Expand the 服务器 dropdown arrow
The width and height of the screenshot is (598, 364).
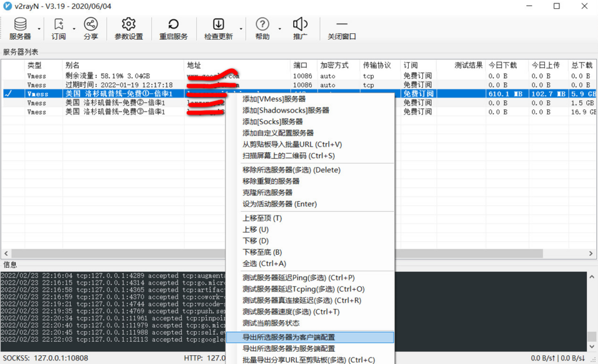(x=39, y=29)
